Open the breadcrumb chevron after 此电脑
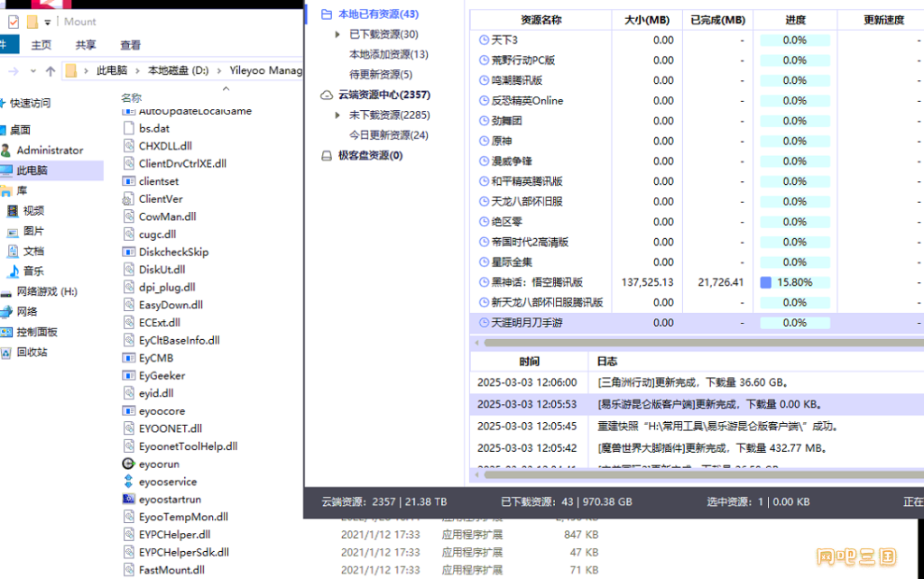924x579 pixels. point(137,70)
